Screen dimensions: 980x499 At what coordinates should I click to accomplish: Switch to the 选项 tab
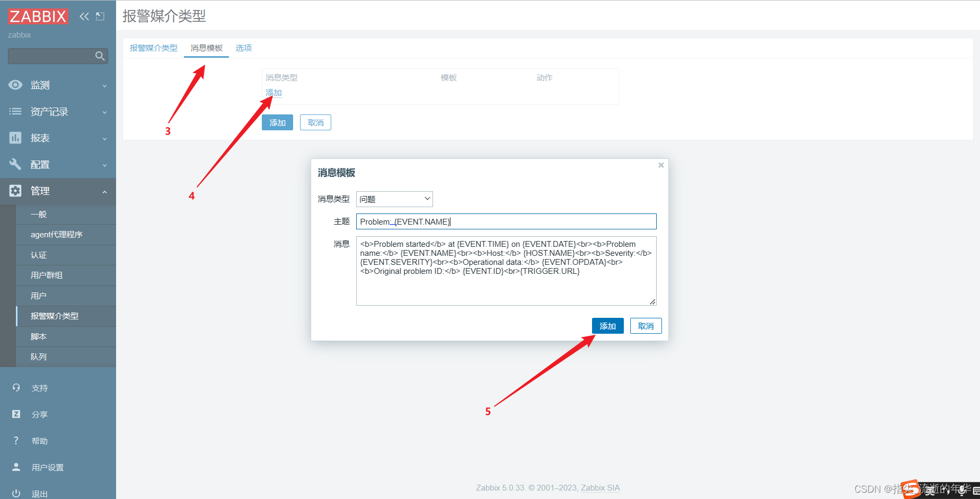(x=244, y=48)
